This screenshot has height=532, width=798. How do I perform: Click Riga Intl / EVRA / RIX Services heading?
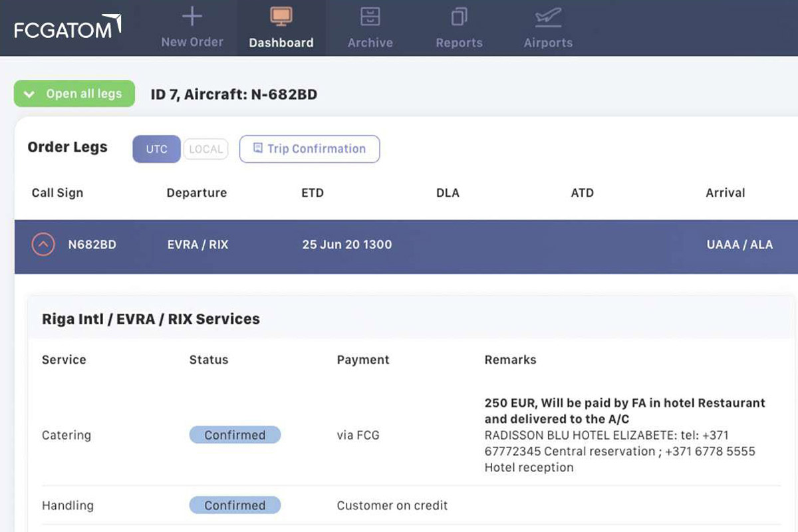click(150, 319)
